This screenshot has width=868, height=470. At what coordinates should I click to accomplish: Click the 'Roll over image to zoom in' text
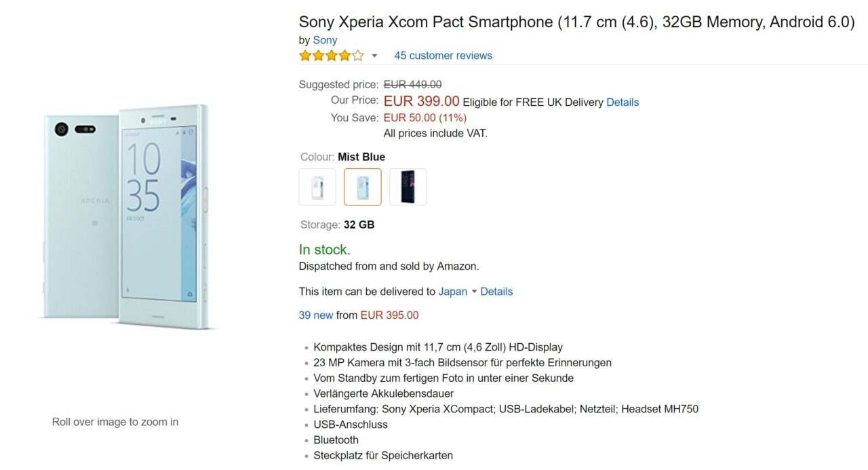click(115, 422)
